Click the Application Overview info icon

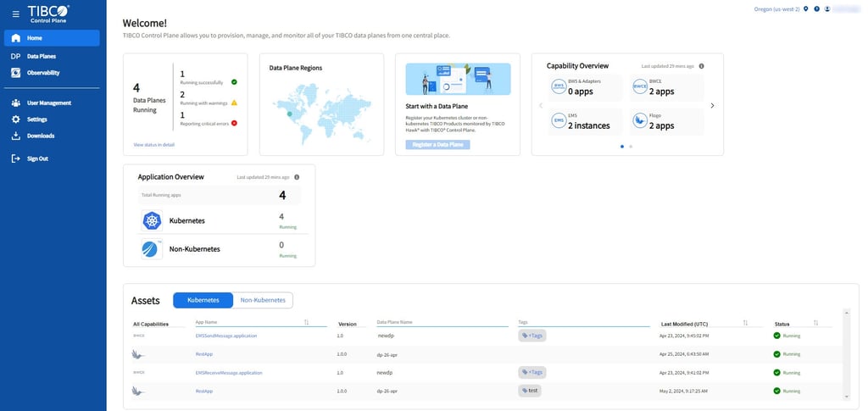[x=297, y=177]
